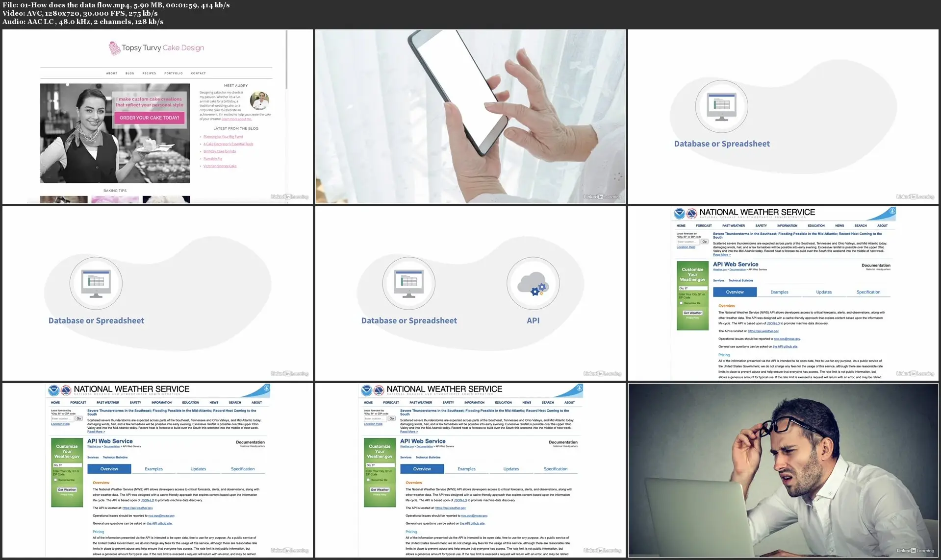941x560 pixels.
Task: Open Examples tab in NWS frame above glasses photo
Action: click(x=779, y=292)
